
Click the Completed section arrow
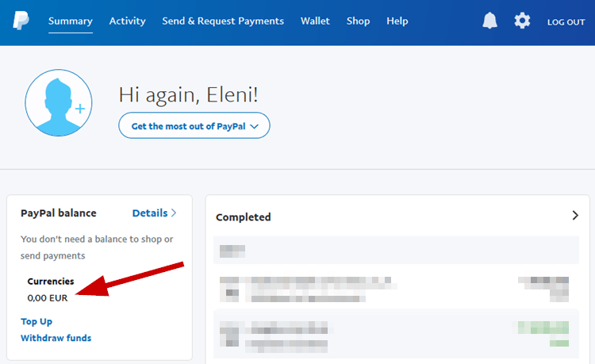pos(575,216)
